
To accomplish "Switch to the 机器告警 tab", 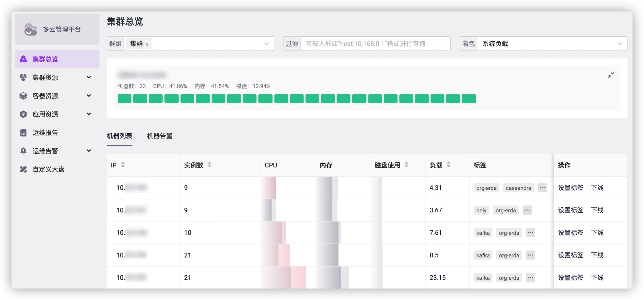I will (x=160, y=136).
